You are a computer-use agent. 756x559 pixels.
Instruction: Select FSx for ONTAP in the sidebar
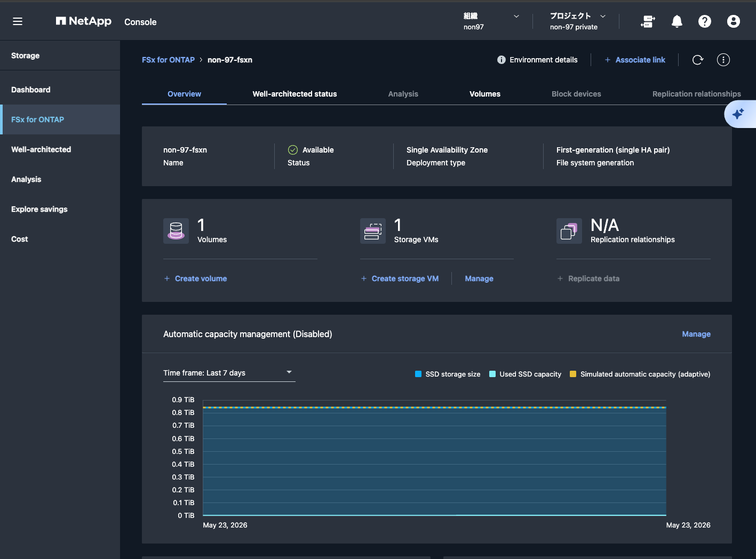tap(60, 119)
